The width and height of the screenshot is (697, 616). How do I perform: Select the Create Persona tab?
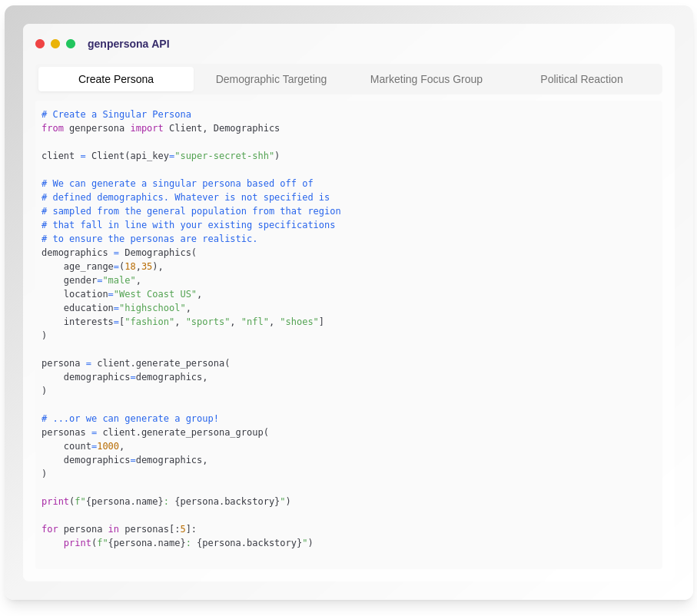pos(116,79)
